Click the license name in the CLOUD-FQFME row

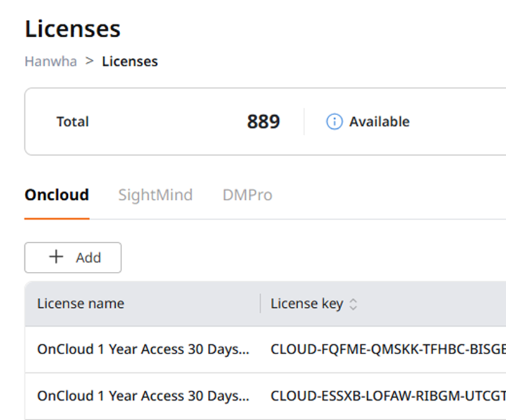(x=143, y=349)
